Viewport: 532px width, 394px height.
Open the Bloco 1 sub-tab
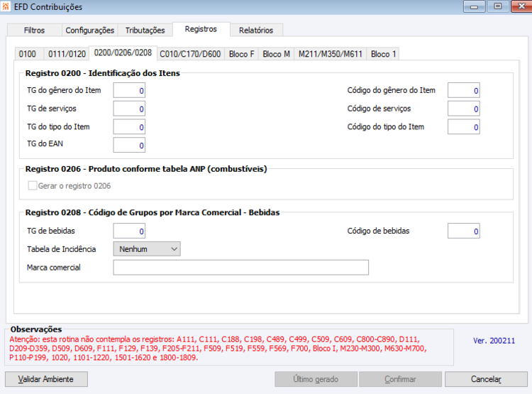(383, 54)
